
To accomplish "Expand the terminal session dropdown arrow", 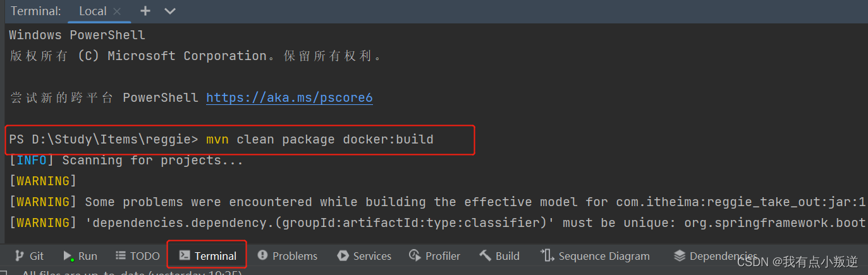I will tap(169, 11).
